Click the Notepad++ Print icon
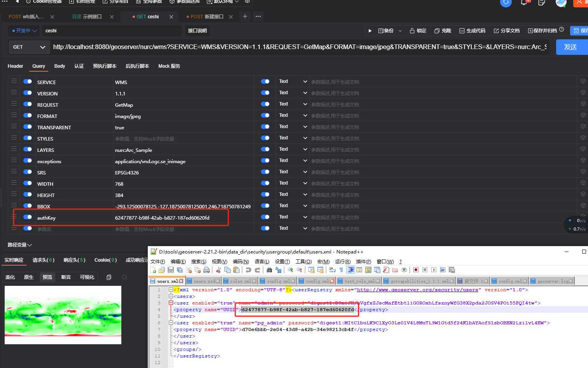 206,270
